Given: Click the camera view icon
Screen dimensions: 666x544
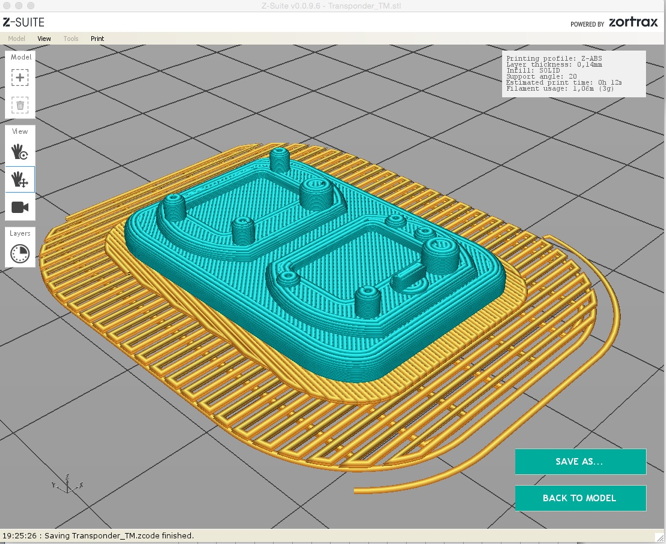Looking at the screenshot, I should [20, 207].
